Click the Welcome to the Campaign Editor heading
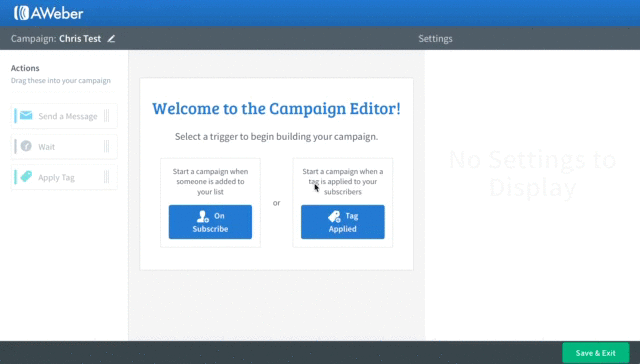The image size is (640, 364). [276, 109]
